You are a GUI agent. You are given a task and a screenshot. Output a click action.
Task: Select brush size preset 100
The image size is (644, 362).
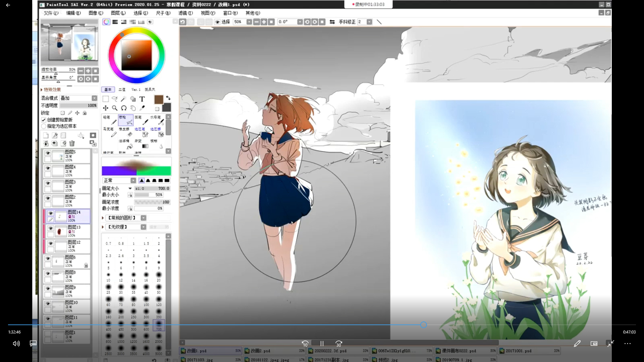[146, 301]
